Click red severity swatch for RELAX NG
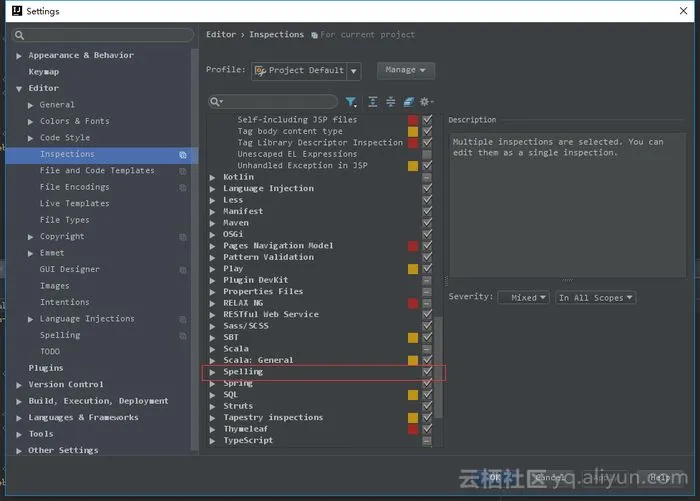This screenshot has height=501, width=700. (413, 303)
